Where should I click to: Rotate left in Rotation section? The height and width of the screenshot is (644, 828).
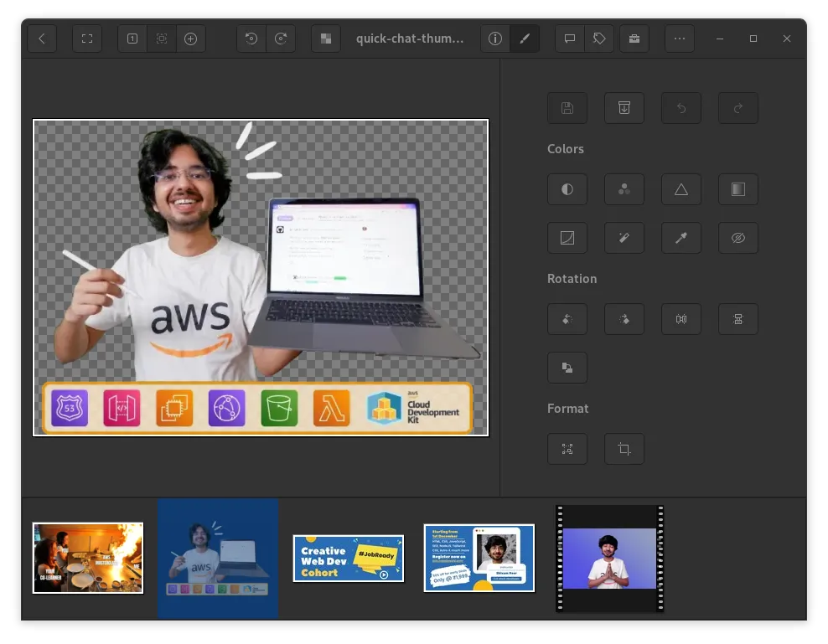[x=567, y=319]
